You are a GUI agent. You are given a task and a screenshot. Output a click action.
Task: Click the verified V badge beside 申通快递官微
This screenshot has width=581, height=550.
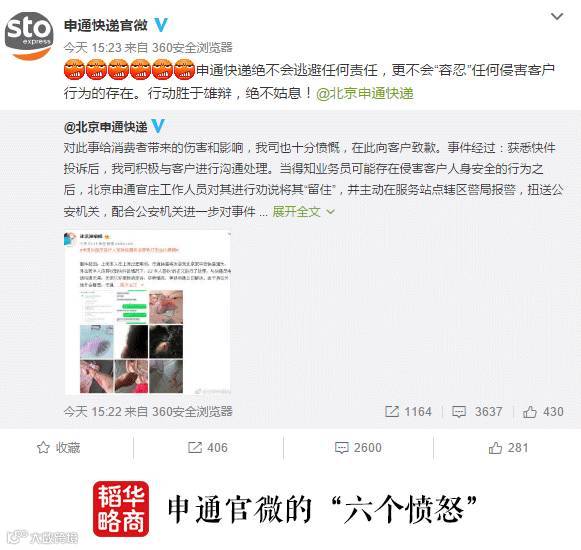tap(161, 25)
